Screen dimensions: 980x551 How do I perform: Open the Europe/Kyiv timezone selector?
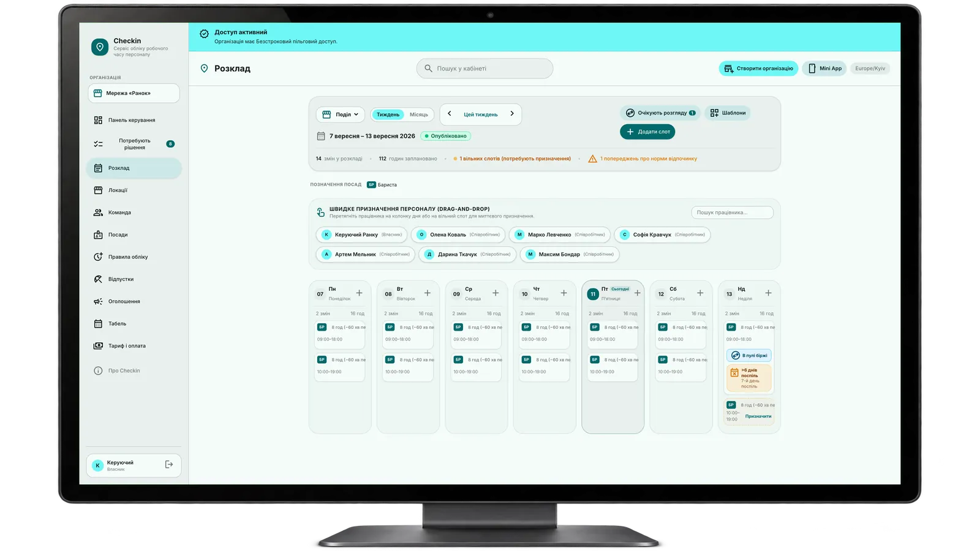870,69
